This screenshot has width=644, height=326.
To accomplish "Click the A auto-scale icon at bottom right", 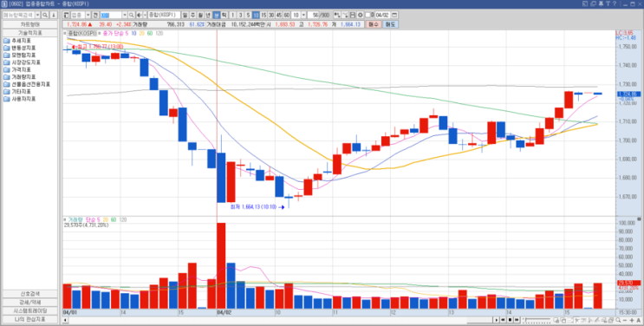I will coord(639,320).
